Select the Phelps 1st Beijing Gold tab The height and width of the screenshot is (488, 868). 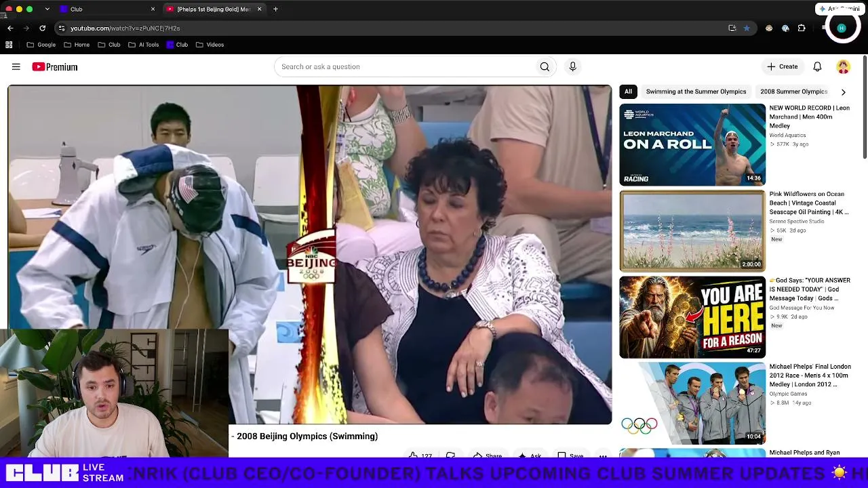point(214,9)
